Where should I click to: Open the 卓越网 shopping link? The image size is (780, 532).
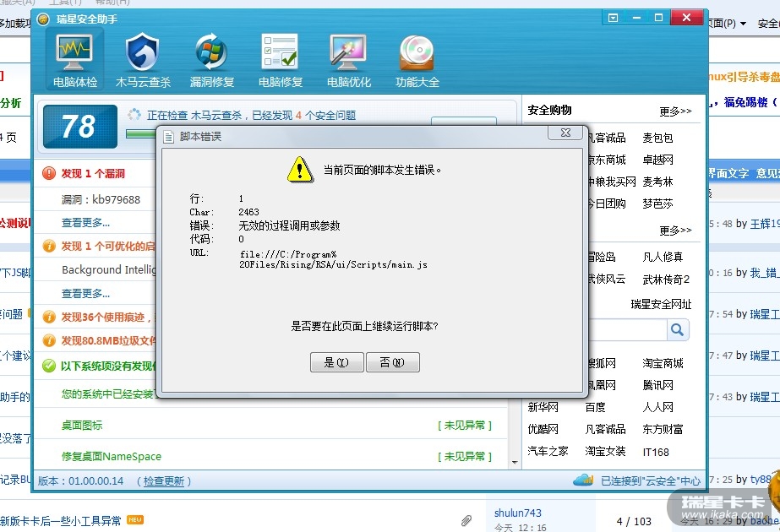tap(657, 160)
